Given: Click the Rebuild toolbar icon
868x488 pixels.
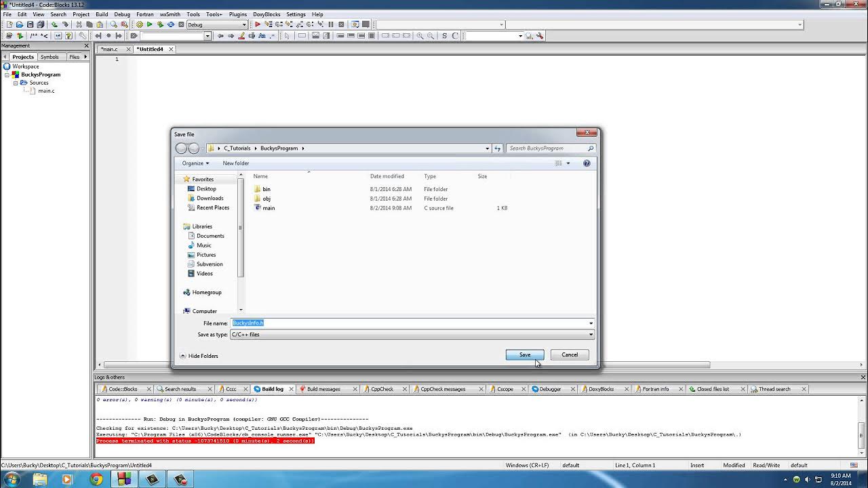Looking at the screenshot, I should [171, 24].
